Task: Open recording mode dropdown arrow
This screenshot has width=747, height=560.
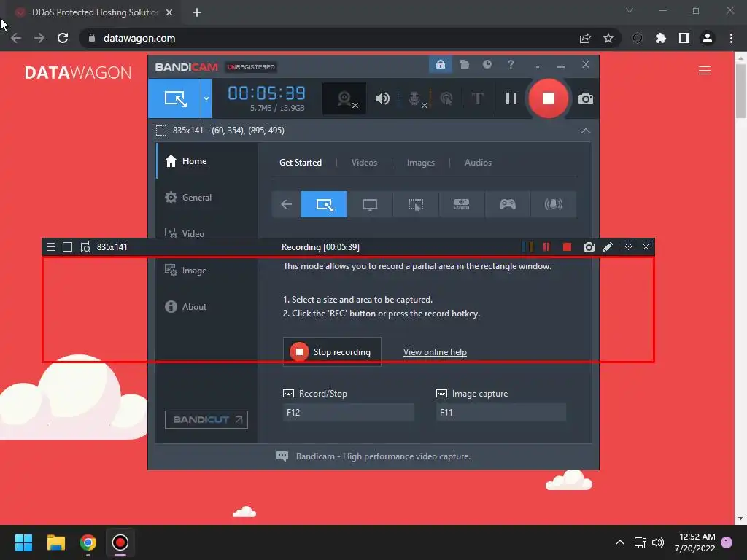Action: pyautogui.click(x=206, y=98)
